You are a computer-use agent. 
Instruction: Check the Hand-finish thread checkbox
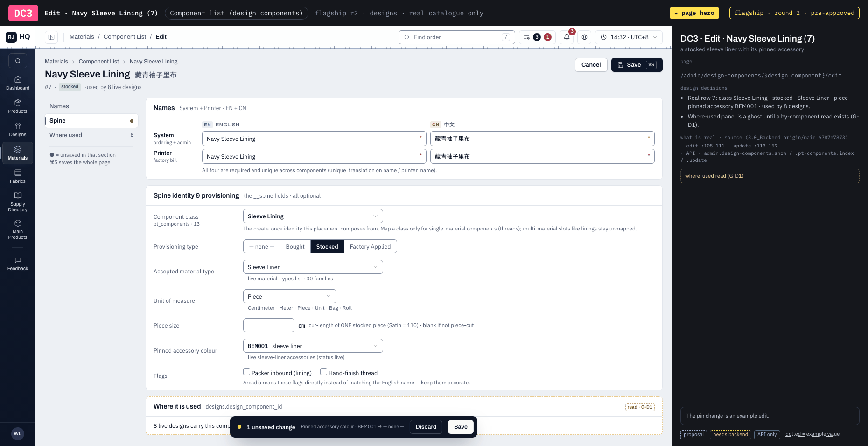click(323, 372)
